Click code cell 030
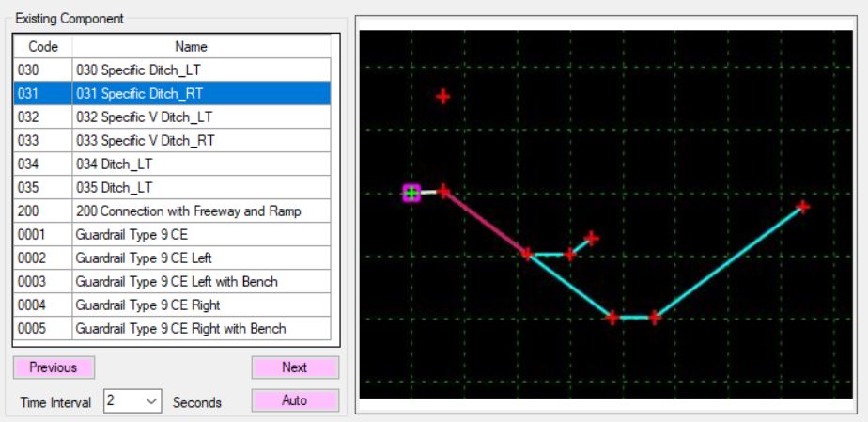The height and width of the screenshot is (422, 868). (x=43, y=70)
